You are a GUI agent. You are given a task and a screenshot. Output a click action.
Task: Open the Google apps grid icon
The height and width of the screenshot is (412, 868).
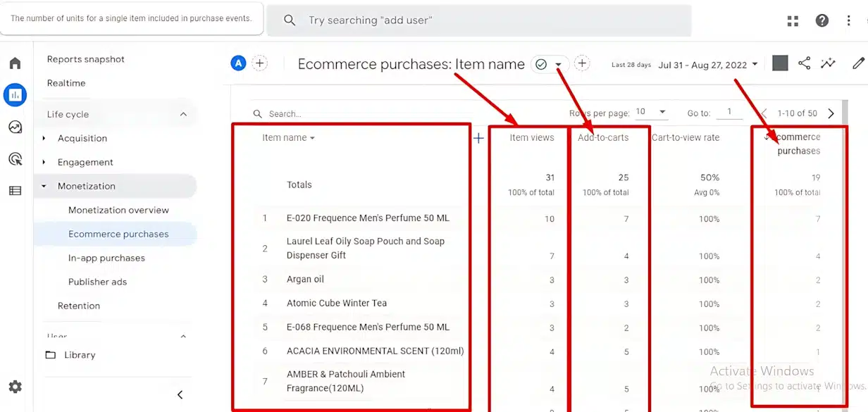(x=793, y=20)
